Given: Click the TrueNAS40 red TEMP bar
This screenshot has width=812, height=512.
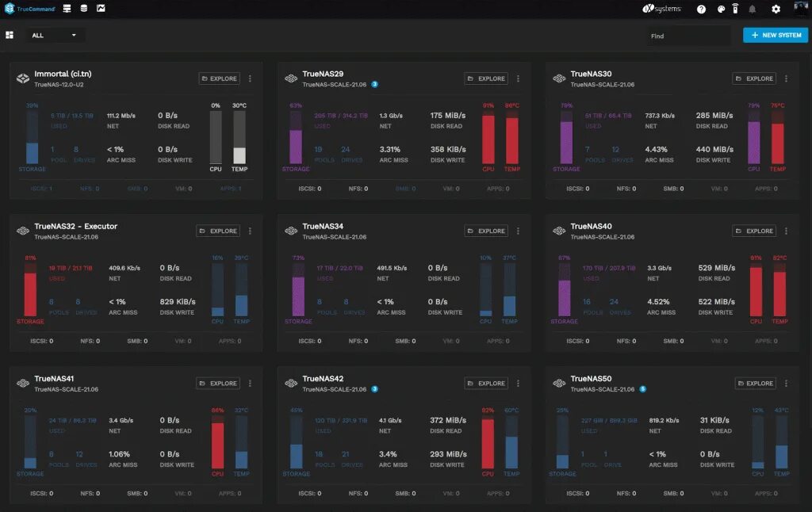Looking at the screenshot, I should click(780, 290).
